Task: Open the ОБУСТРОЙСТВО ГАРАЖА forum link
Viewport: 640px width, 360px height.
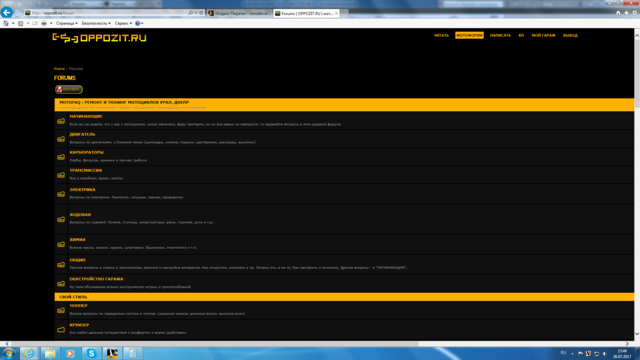Action: pyautogui.click(x=96, y=279)
